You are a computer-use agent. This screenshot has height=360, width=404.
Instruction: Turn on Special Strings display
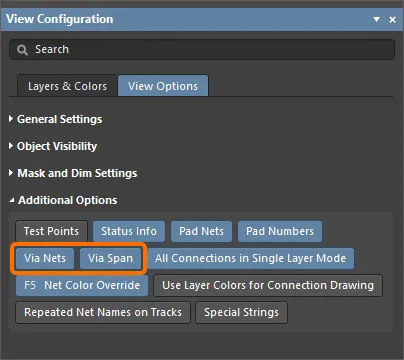pyautogui.click(x=241, y=312)
